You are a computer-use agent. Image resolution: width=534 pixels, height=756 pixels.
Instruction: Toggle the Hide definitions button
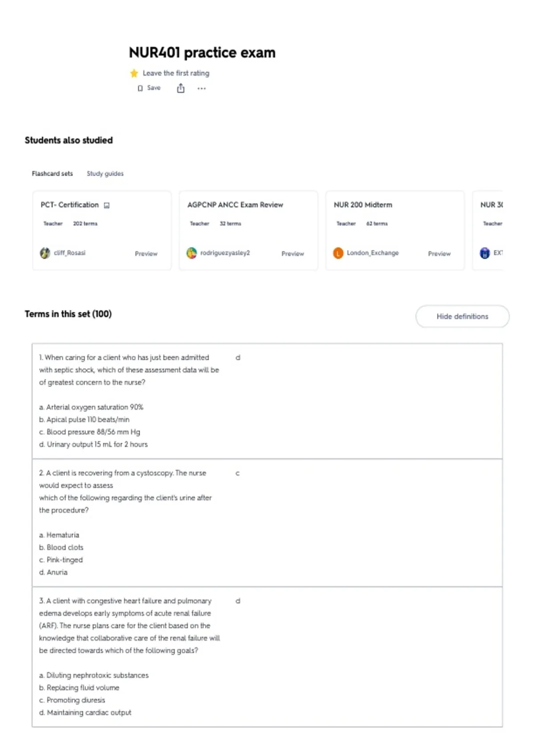pos(462,316)
